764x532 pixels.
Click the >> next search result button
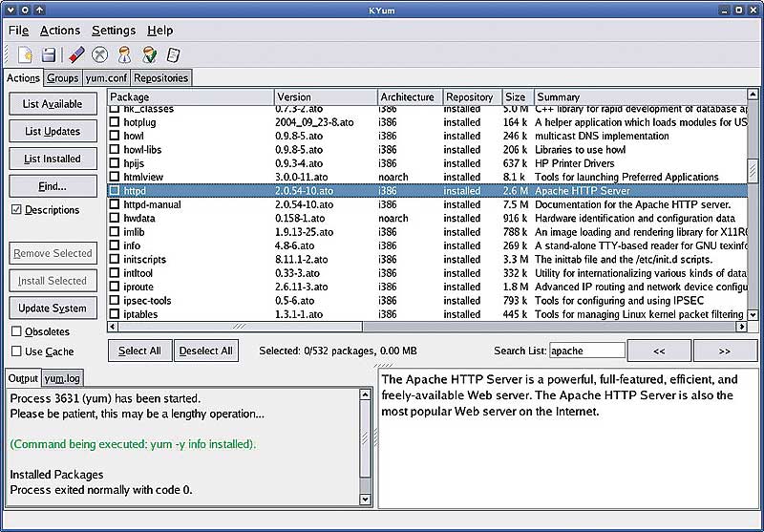(725, 351)
